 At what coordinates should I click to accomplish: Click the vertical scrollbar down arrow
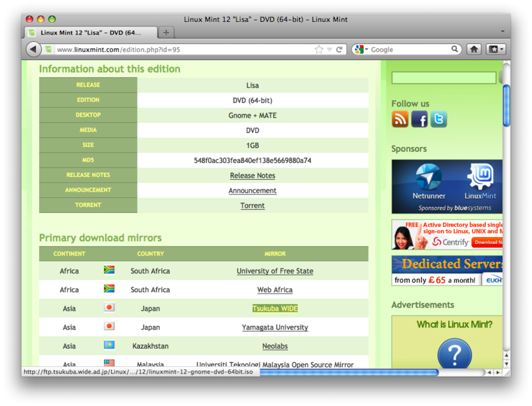(x=507, y=364)
